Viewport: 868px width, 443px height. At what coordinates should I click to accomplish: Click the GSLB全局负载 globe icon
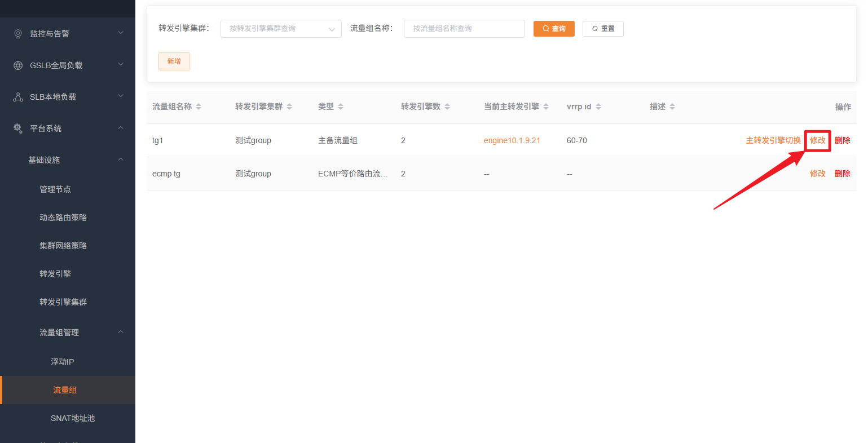tap(17, 64)
